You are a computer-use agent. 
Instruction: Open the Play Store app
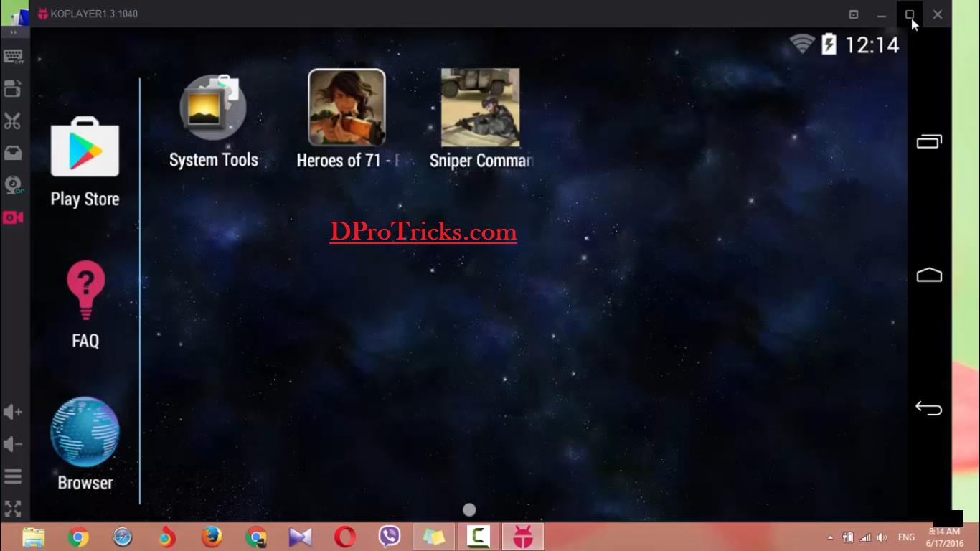[x=85, y=162]
